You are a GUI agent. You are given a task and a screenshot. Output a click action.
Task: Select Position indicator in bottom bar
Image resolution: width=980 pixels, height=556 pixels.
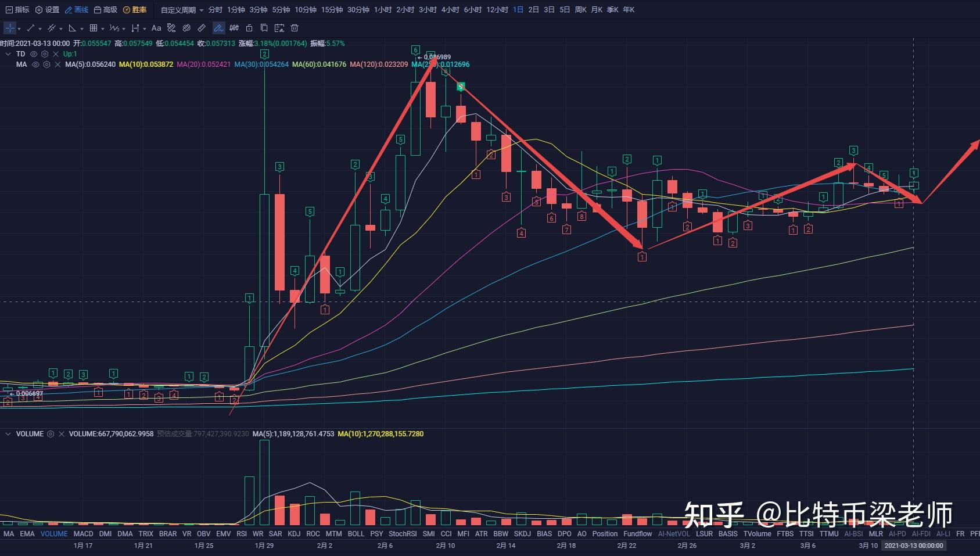pyautogui.click(x=605, y=534)
